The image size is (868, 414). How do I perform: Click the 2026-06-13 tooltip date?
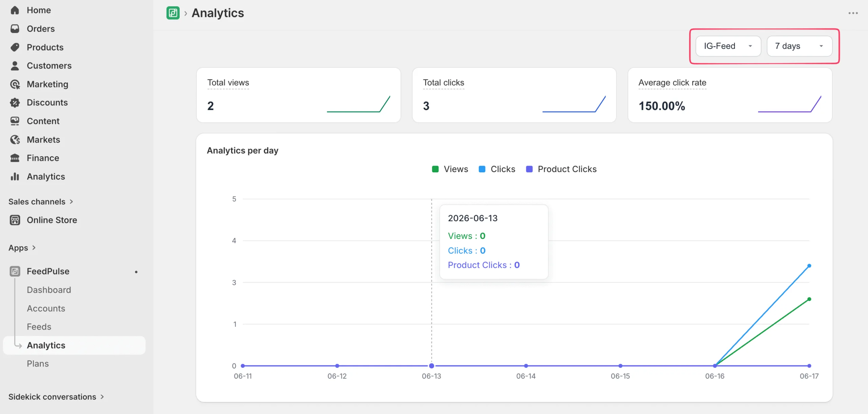click(x=473, y=218)
